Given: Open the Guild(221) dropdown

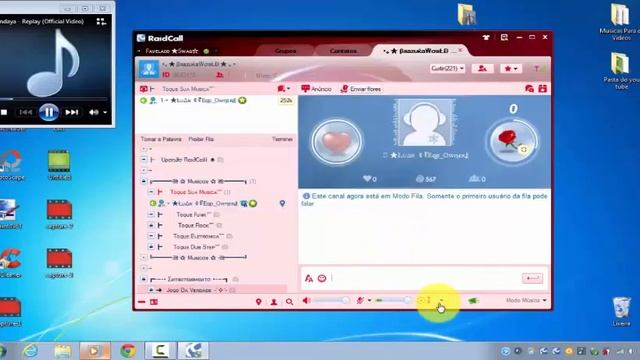Looking at the screenshot, I should tap(447, 69).
